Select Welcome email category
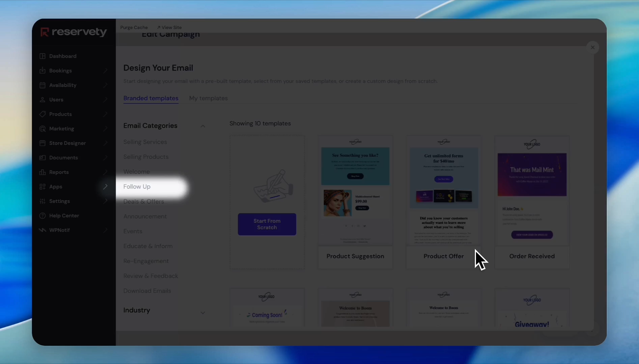The image size is (639, 364). 136,172
